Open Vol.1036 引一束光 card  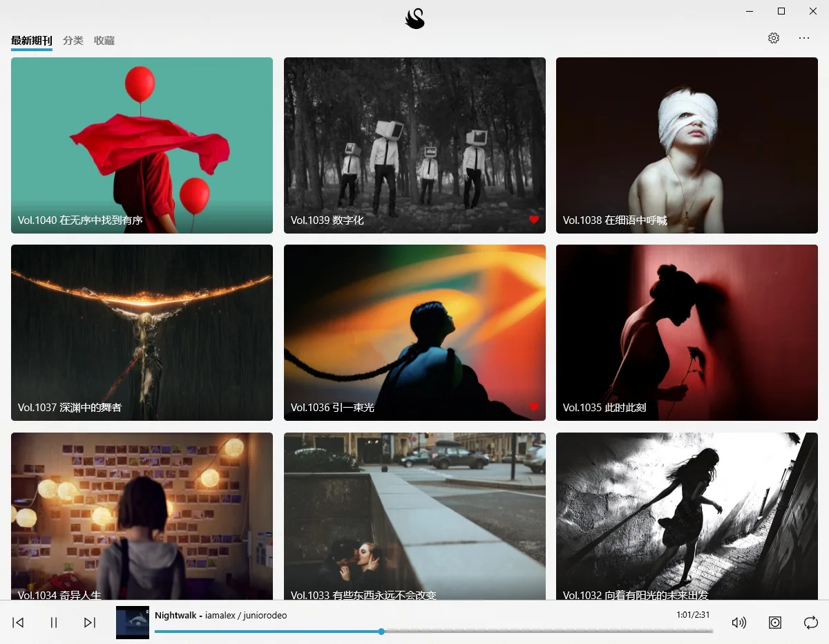414,332
